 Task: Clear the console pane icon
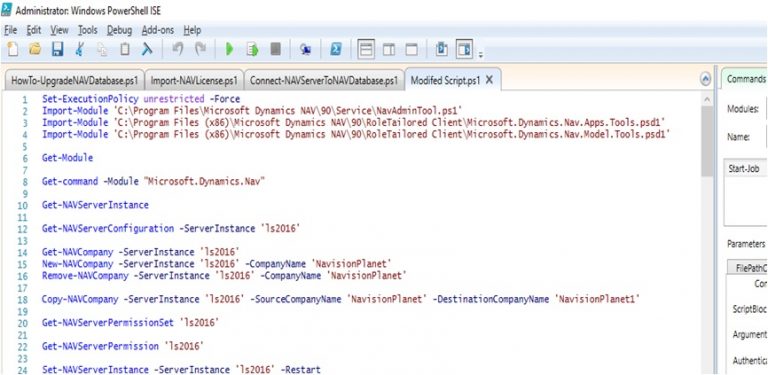(x=147, y=49)
